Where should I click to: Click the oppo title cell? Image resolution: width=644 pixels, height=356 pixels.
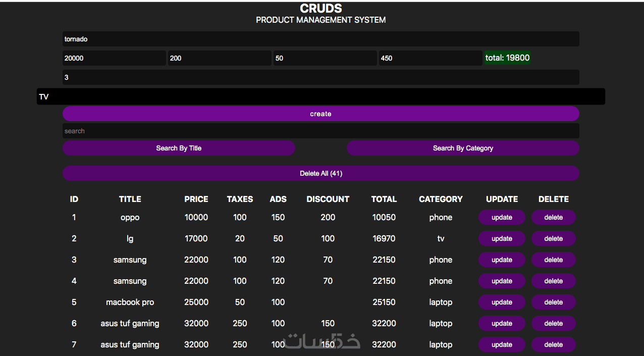pos(130,218)
